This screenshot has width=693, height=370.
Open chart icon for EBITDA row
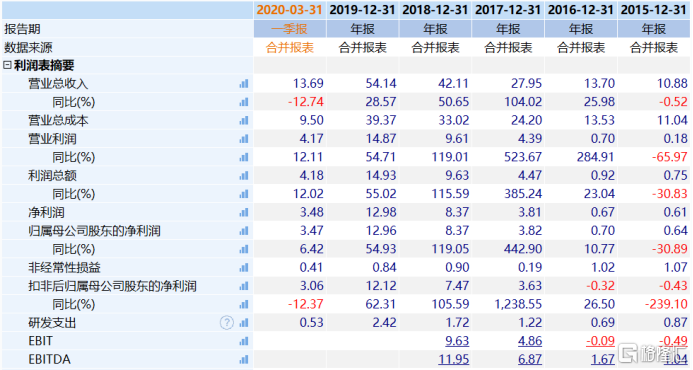coord(244,359)
